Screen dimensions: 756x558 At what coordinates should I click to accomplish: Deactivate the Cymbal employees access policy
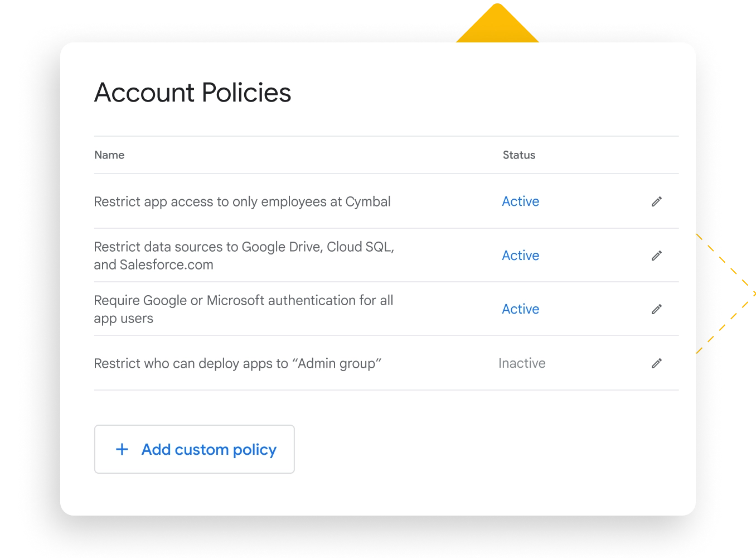click(x=520, y=201)
